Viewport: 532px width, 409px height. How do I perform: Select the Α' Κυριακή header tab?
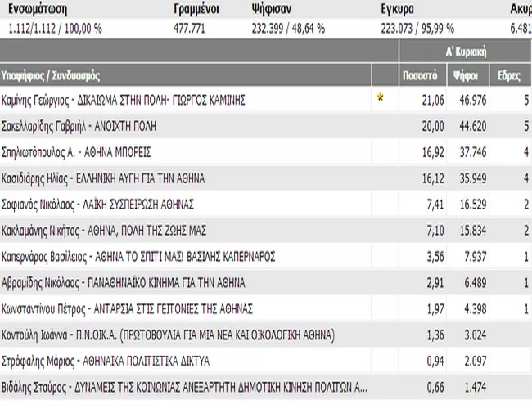[466, 52]
